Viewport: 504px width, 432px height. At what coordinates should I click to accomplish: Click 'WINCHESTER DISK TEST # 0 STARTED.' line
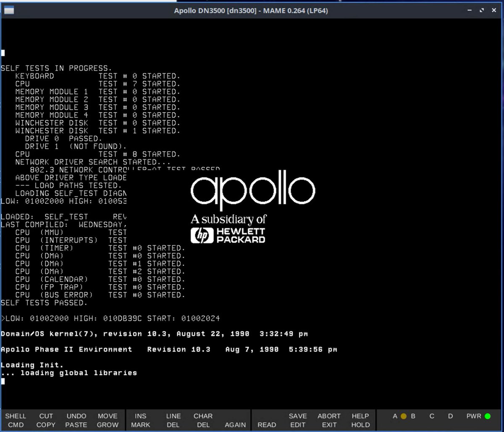pos(97,123)
